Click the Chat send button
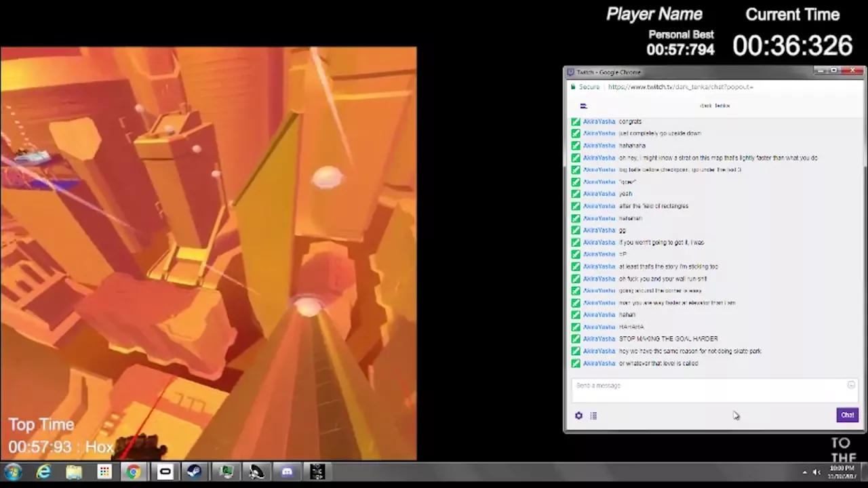 [x=847, y=415]
